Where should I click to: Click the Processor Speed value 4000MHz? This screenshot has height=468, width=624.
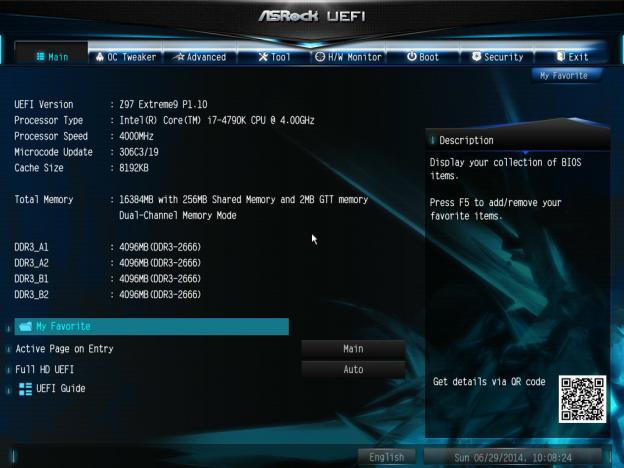pyautogui.click(x=136, y=136)
